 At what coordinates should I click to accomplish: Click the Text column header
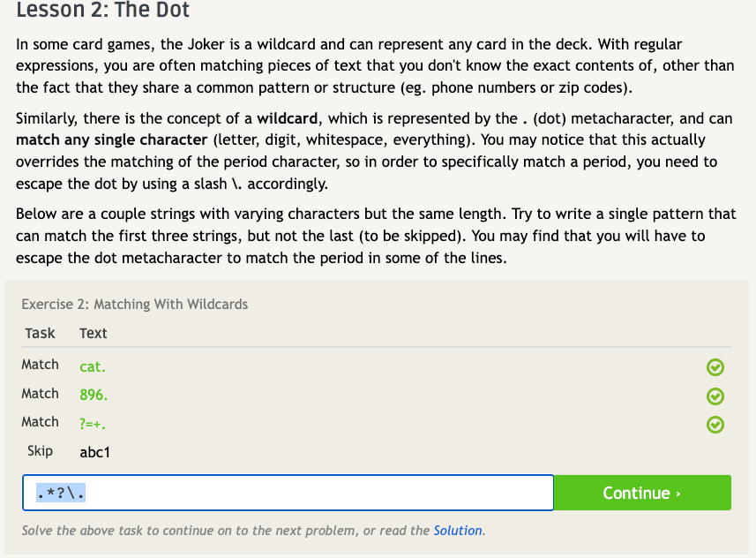coord(93,333)
